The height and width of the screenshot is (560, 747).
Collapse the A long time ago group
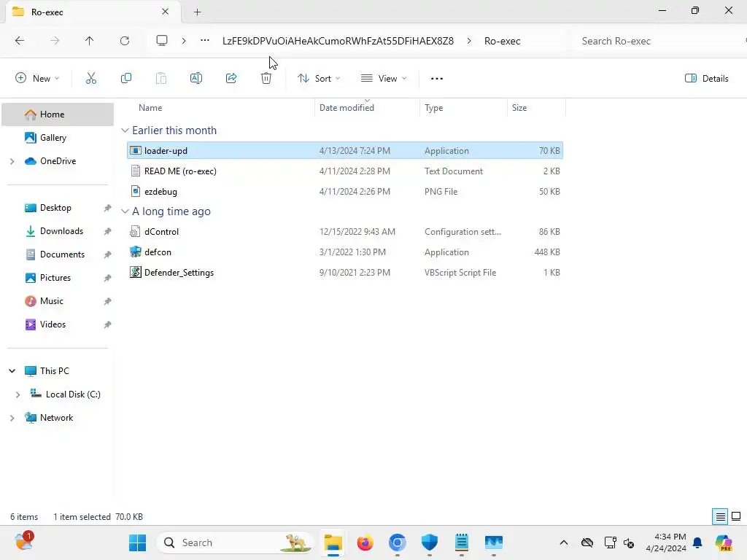click(x=125, y=211)
